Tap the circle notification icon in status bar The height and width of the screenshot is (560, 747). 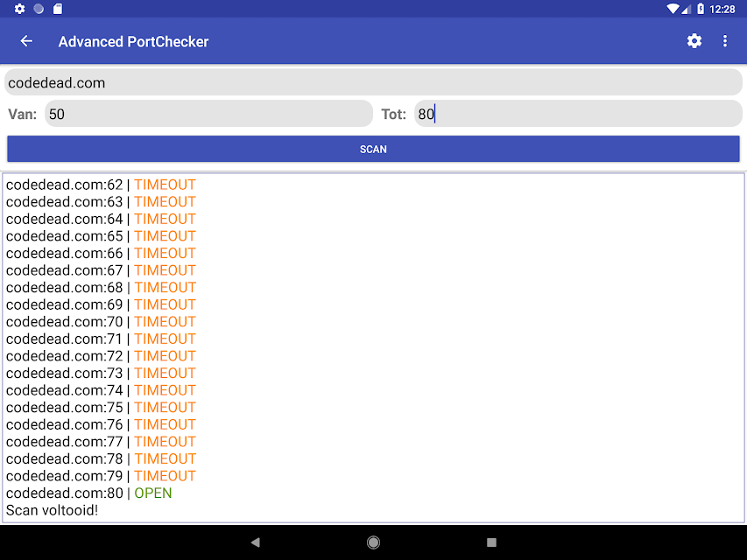pos(39,9)
